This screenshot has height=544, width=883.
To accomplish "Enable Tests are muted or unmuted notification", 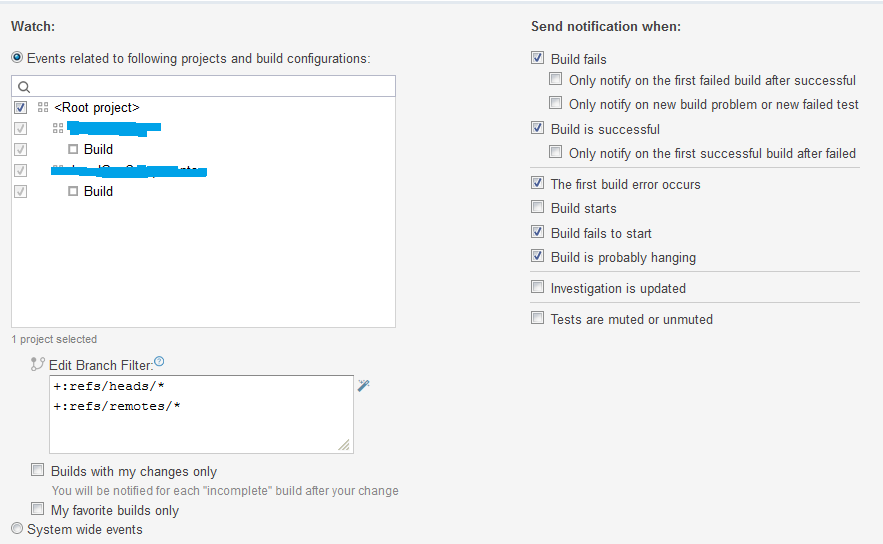I will tap(538, 318).
